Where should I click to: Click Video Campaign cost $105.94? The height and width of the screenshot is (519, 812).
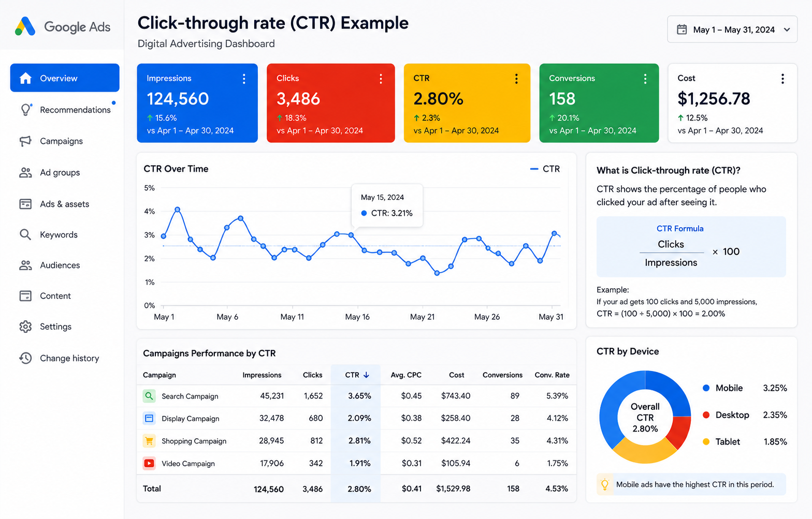[x=456, y=463]
